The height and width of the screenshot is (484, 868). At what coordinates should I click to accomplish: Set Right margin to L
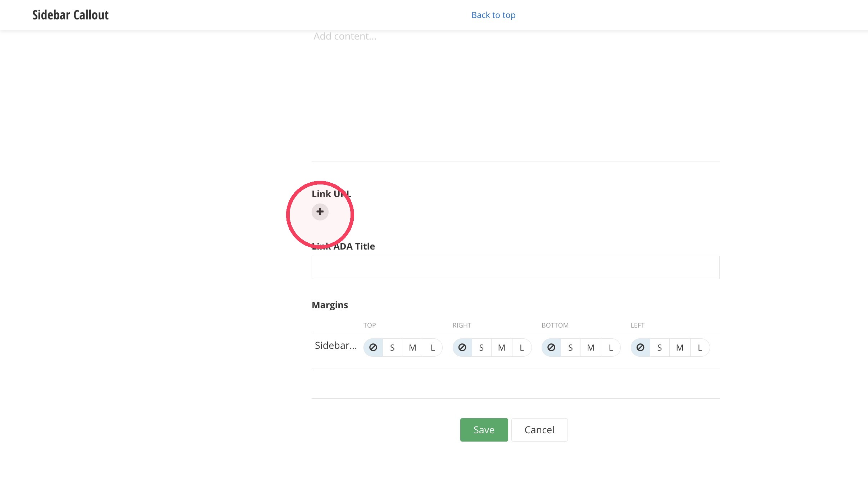(522, 348)
